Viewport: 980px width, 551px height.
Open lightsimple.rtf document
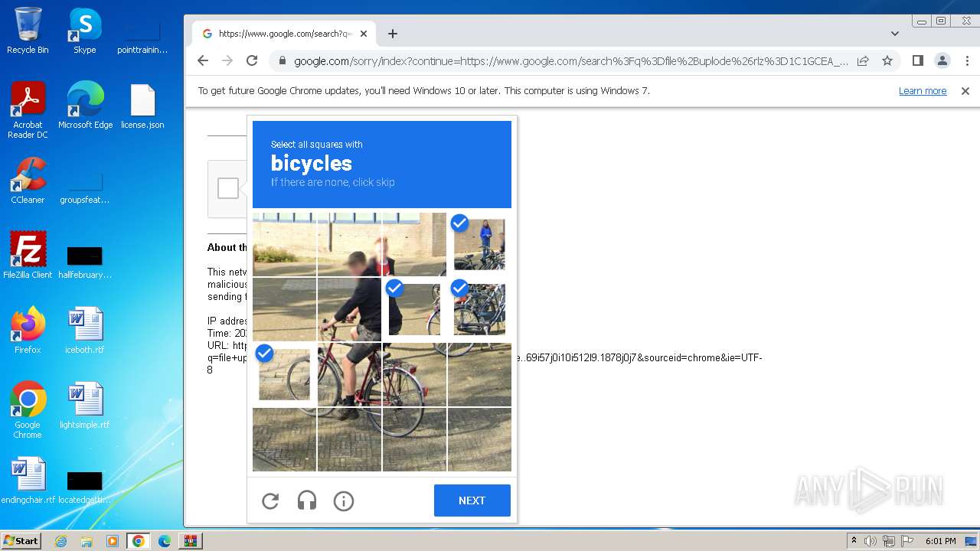(x=85, y=406)
